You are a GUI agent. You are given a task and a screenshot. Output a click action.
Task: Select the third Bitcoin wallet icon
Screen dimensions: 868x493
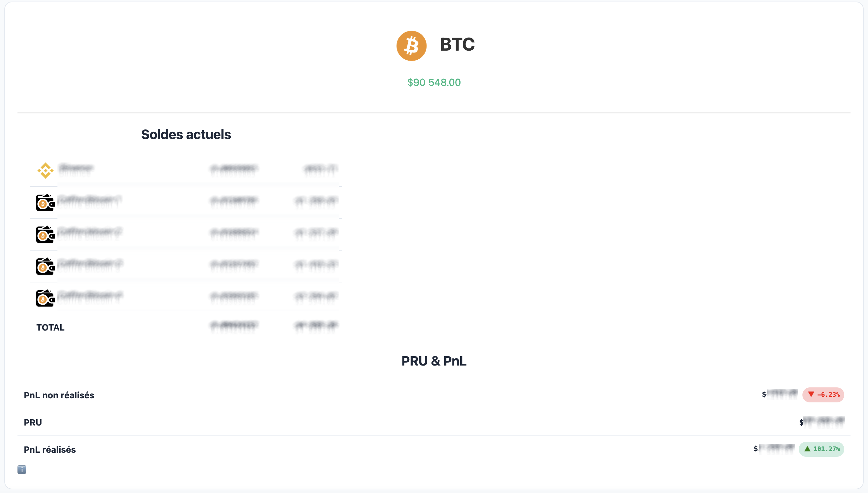(45, 266)
